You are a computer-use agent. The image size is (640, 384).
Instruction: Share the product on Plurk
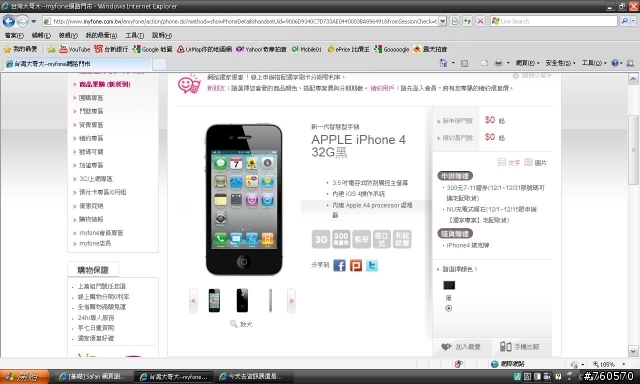356,265
